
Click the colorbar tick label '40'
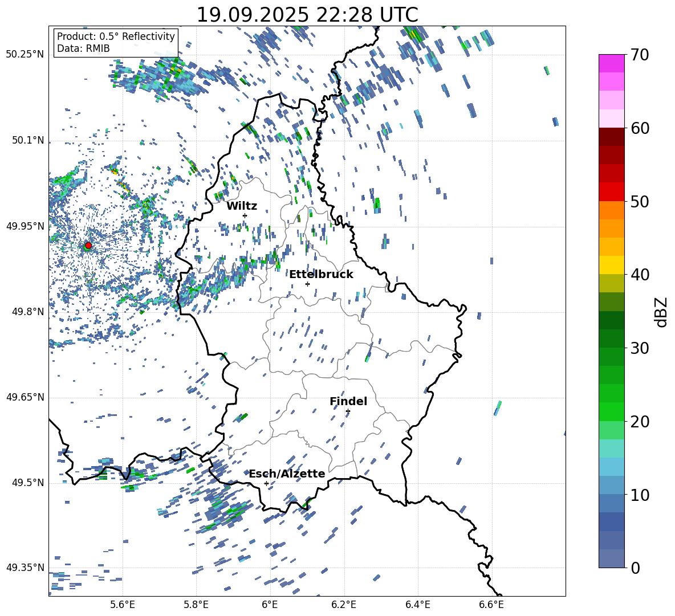tap(640, 275)
